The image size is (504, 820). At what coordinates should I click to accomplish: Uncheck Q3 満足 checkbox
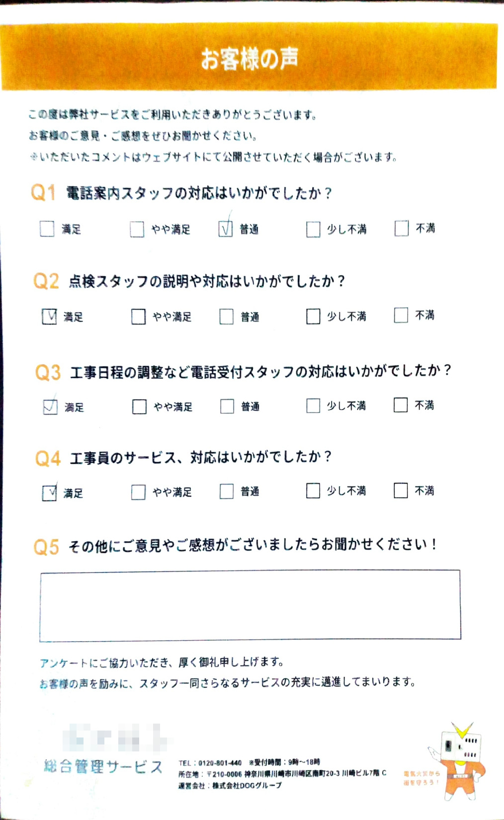tap(50, 407)
